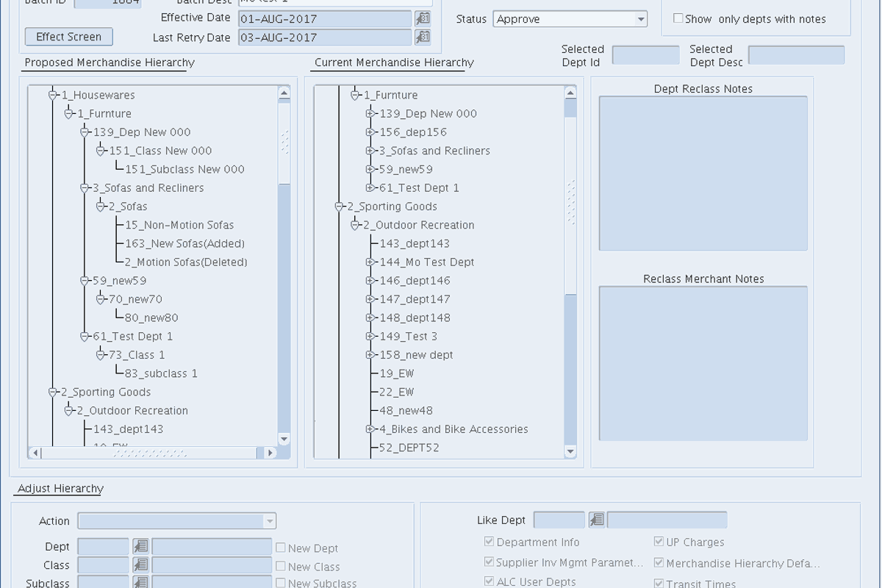This screenshot has height=588, width=882.
Task: Click Proposed hierarchy scroll up arrow
Action: (284, 93)
